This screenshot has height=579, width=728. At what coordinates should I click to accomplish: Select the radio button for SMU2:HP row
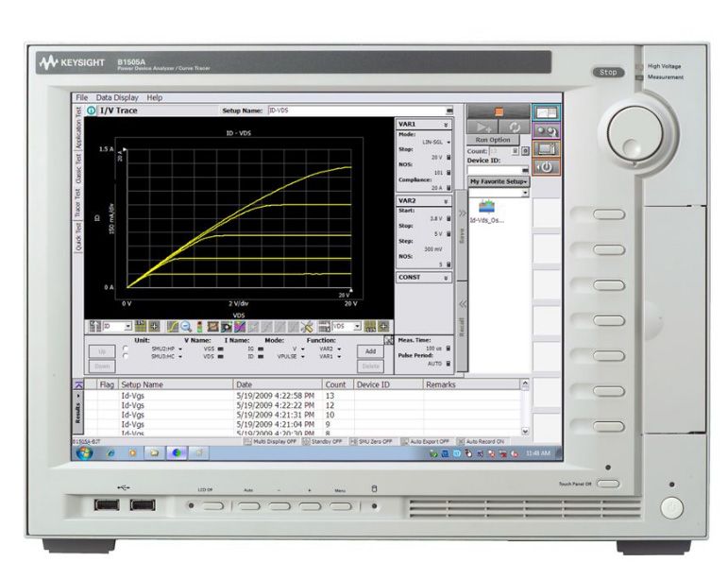coord(126,349)
